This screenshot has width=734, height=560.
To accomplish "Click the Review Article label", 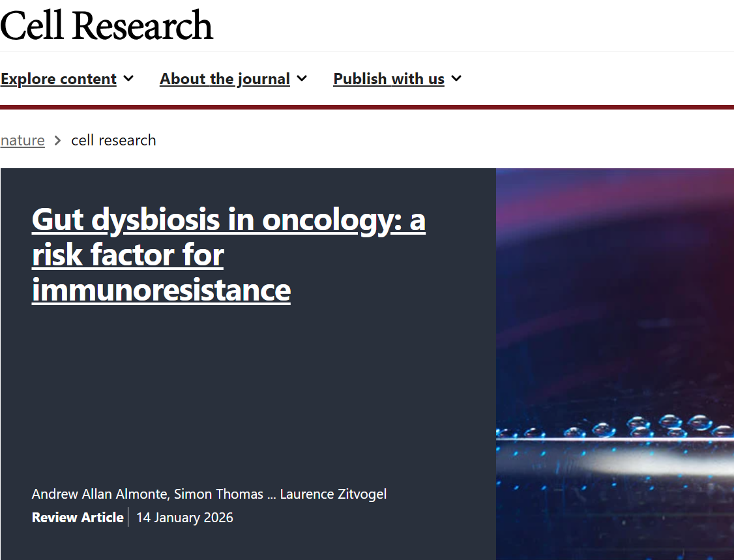I will pyautogui.click(x=78, y=518).
